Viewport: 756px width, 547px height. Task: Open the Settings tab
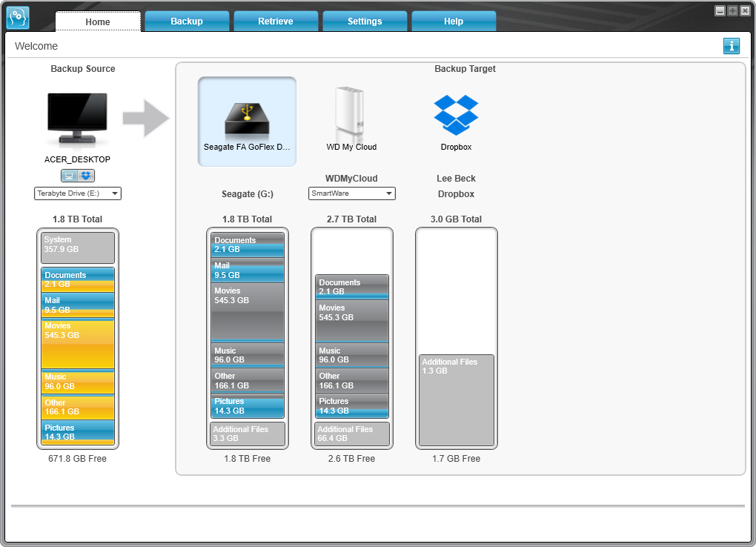[x=365, y=21]
